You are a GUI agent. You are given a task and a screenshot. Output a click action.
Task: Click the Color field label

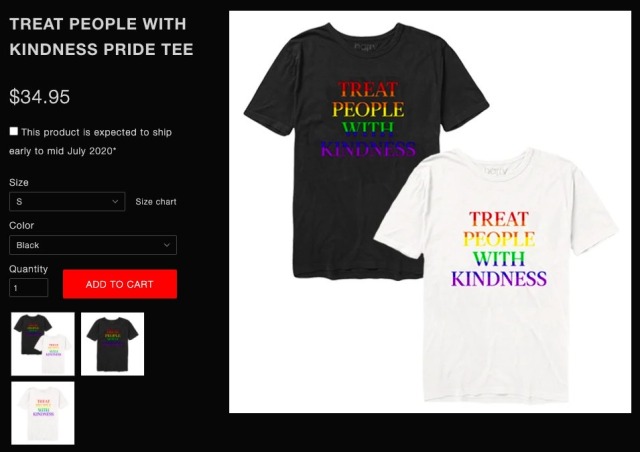pos(21,225)
